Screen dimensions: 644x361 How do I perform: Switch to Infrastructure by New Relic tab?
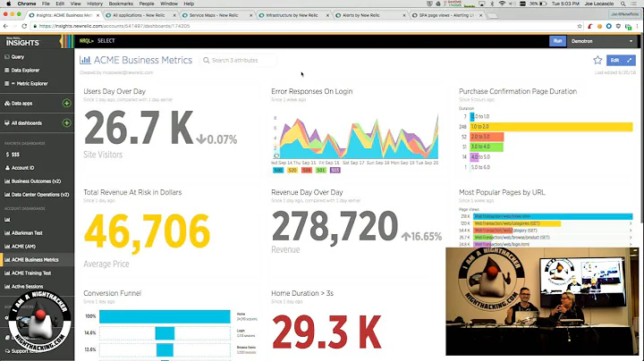(293, 15)
